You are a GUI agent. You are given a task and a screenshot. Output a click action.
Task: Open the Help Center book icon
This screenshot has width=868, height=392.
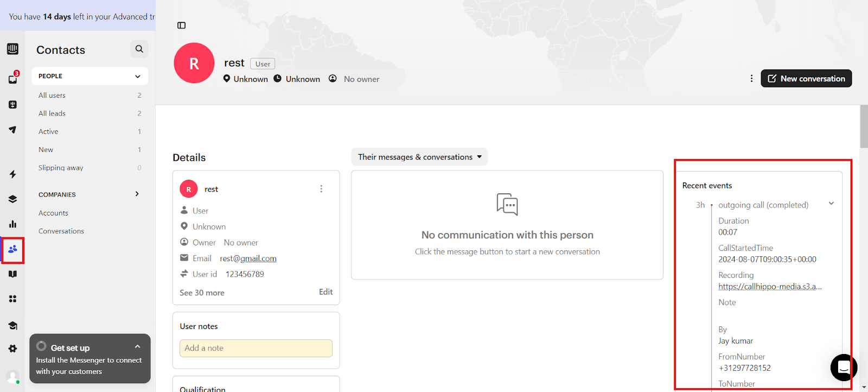point(12,274)
